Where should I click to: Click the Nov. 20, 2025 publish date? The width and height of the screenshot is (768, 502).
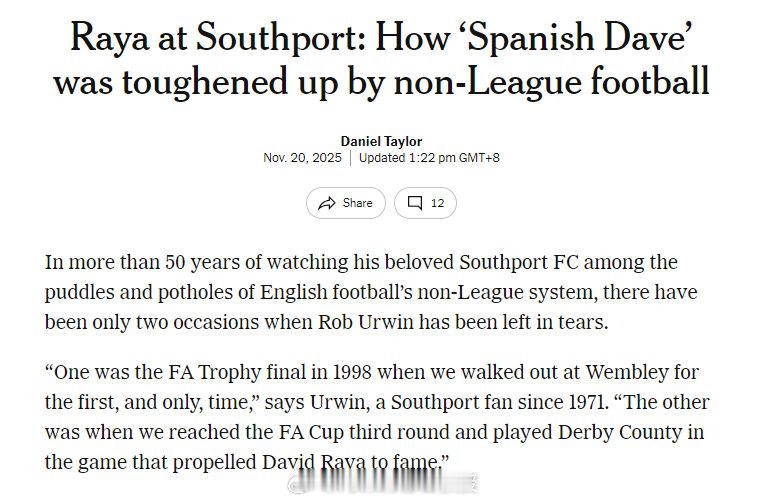302,158
